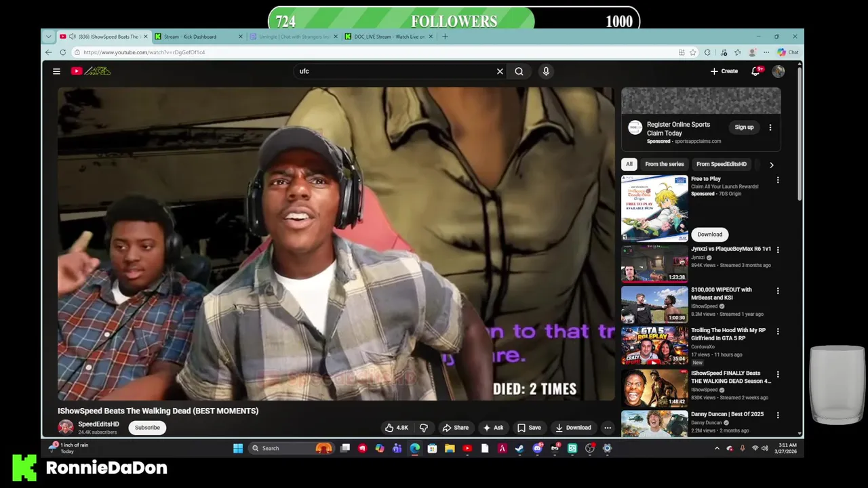The width and height of the screenshot is (868, 488).
Task: Open options for Trolling The Hood video
Action: pos(778,331)
